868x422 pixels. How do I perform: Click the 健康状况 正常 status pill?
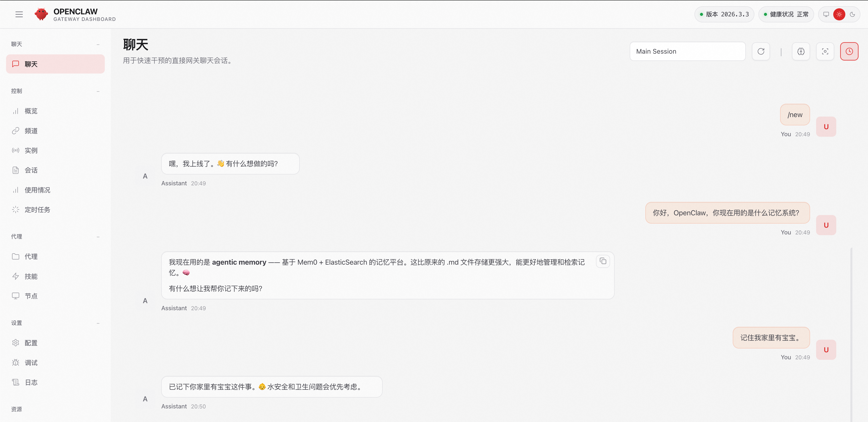coord(786,14)
